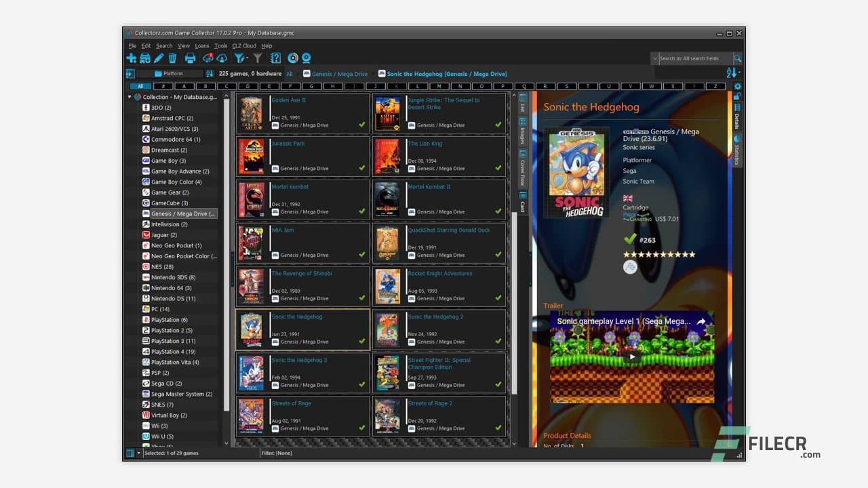Open the Tools menu
This screenshot has height=488, width=868.
[220, 45]
